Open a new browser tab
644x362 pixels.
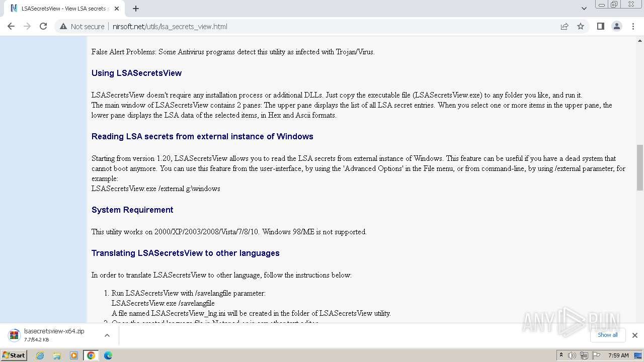click(136, 9)
